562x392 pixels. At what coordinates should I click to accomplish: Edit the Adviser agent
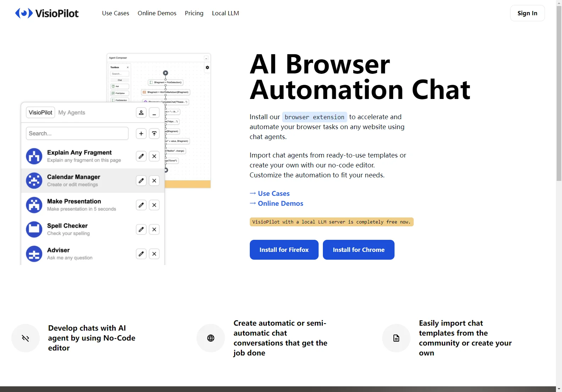pos(141,254)
